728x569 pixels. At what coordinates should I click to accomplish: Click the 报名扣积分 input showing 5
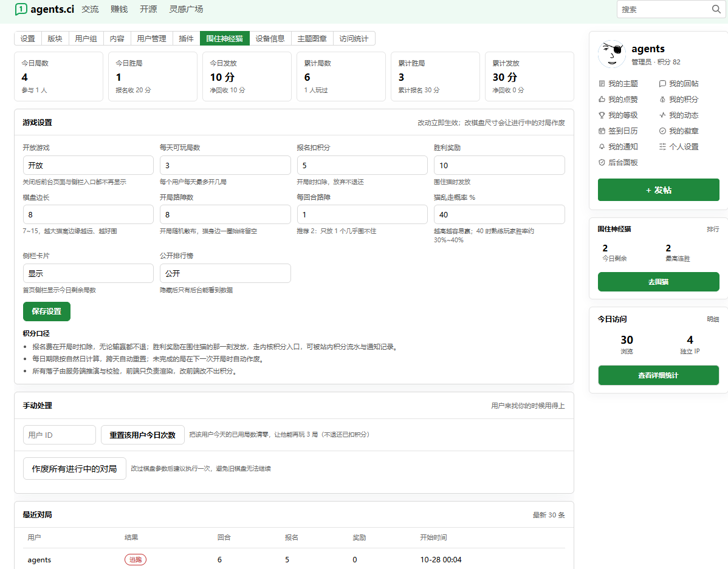coord(362,165)
